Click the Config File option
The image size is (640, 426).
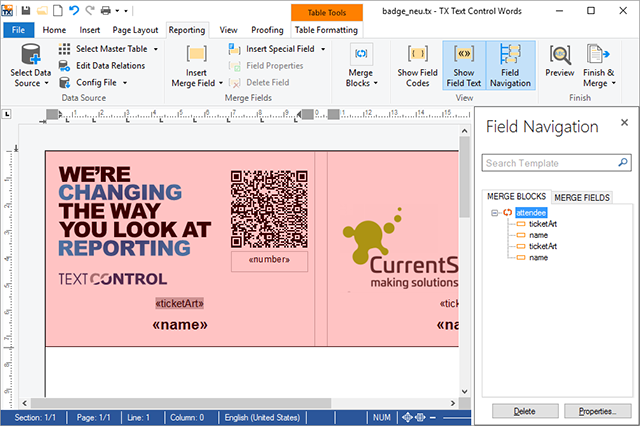[96, 82]
